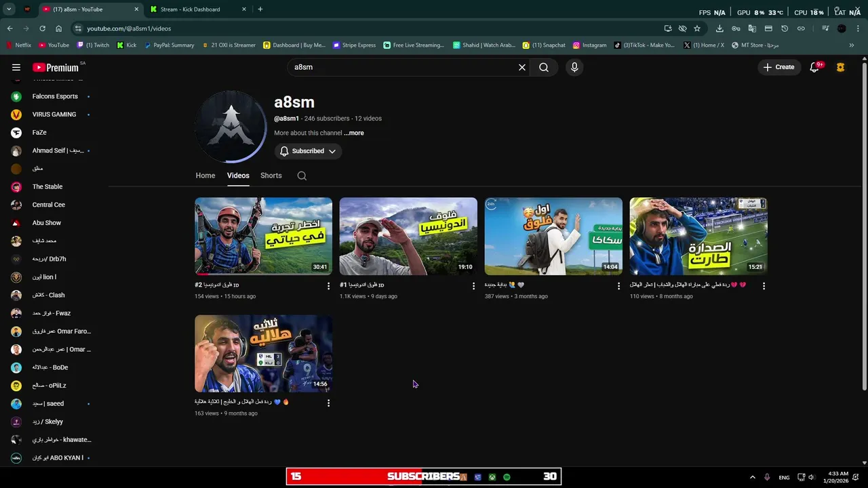Show hidden system tray icons chevron

(752, 477)
